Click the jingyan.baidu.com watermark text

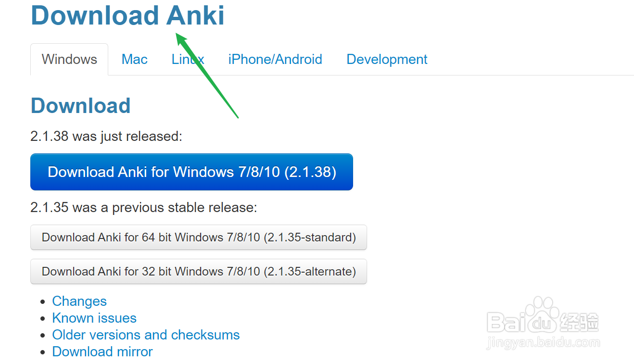click(x=544, y=343)
